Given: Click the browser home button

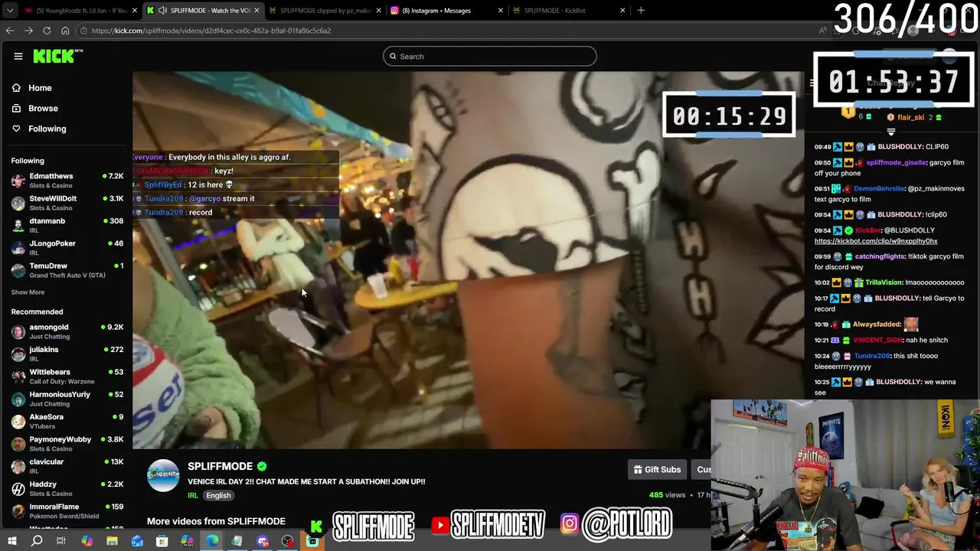Looking at the screenshot, I should coord(65,31).
